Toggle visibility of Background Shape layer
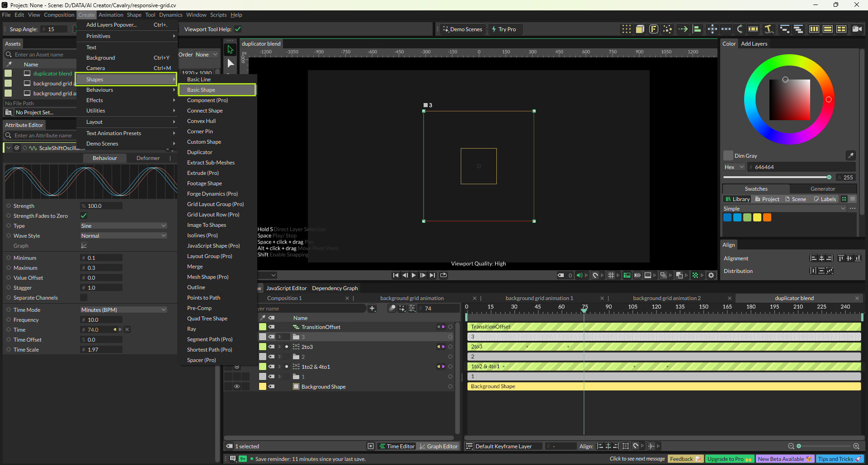This screenshot has height=465, width=868. [236, 386]
